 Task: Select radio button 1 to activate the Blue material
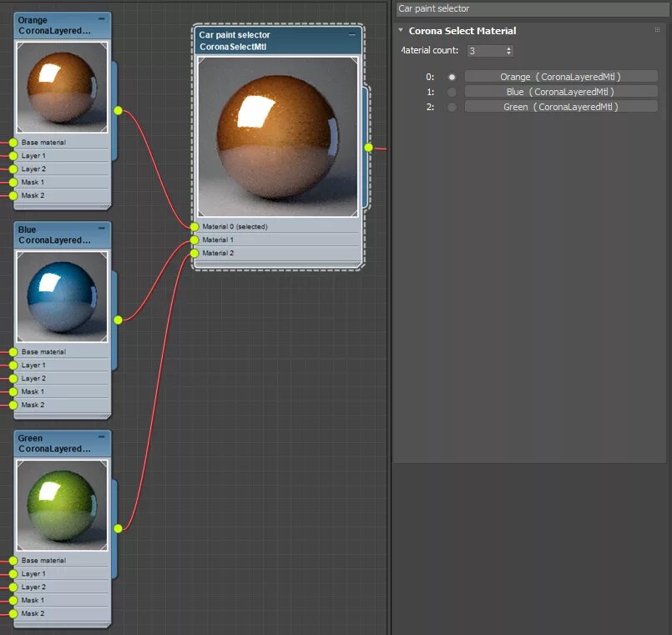pos(452,91)
